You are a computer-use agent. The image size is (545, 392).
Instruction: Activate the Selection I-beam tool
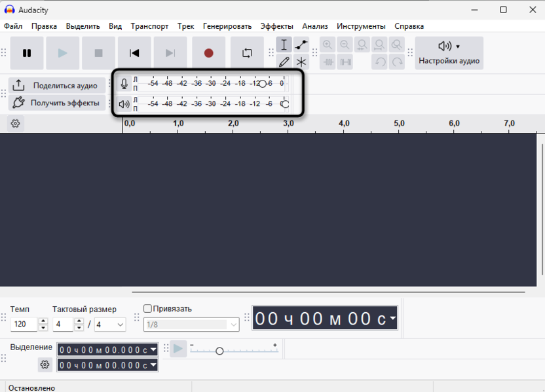284,45
